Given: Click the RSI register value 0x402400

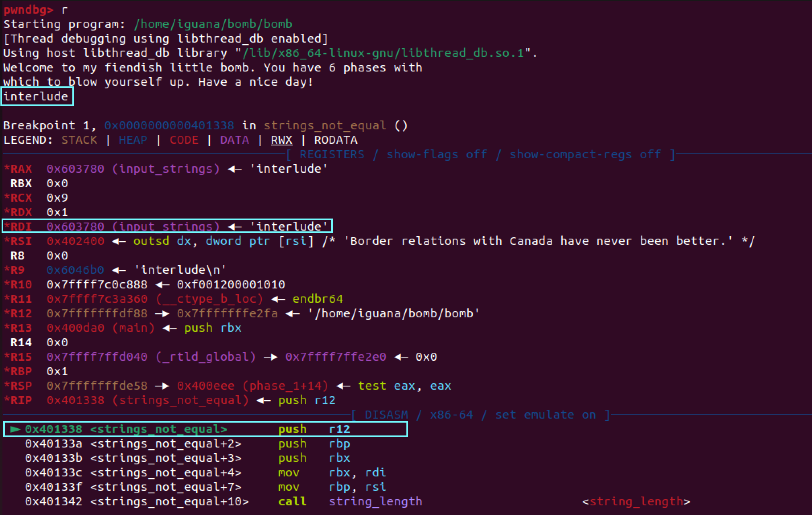Looking at the screenshot, I should [75, 241].
